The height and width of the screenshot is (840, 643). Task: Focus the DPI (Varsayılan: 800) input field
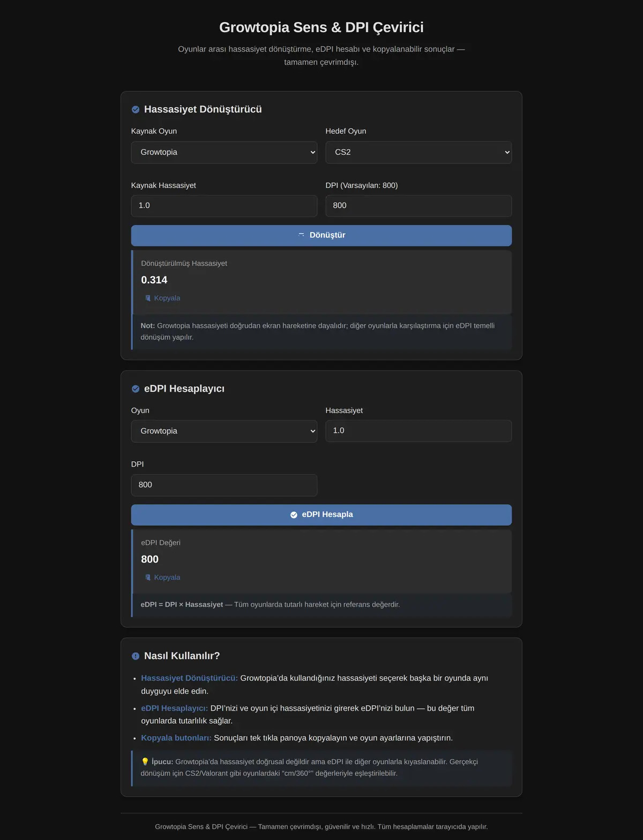[x=418, y=206]
